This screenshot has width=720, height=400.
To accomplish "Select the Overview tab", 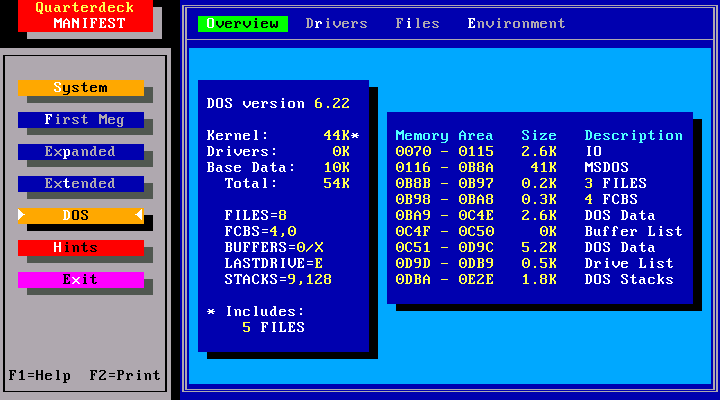I will point(242,24).
